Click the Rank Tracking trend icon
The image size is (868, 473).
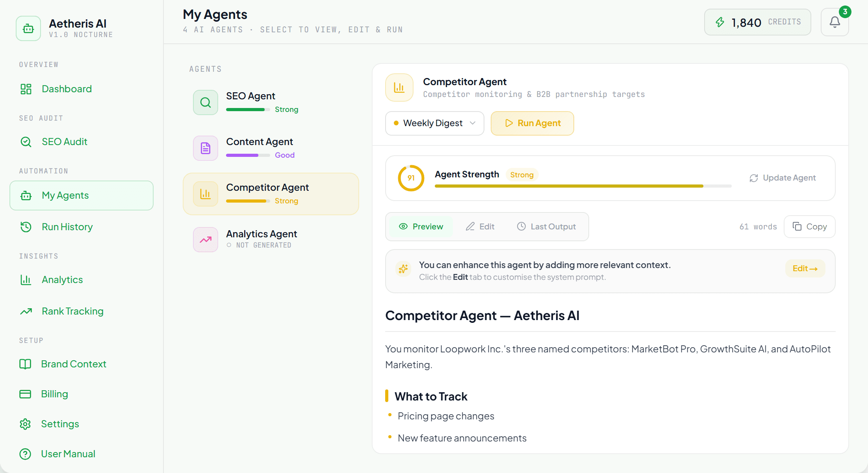click(x=26, y=311)
